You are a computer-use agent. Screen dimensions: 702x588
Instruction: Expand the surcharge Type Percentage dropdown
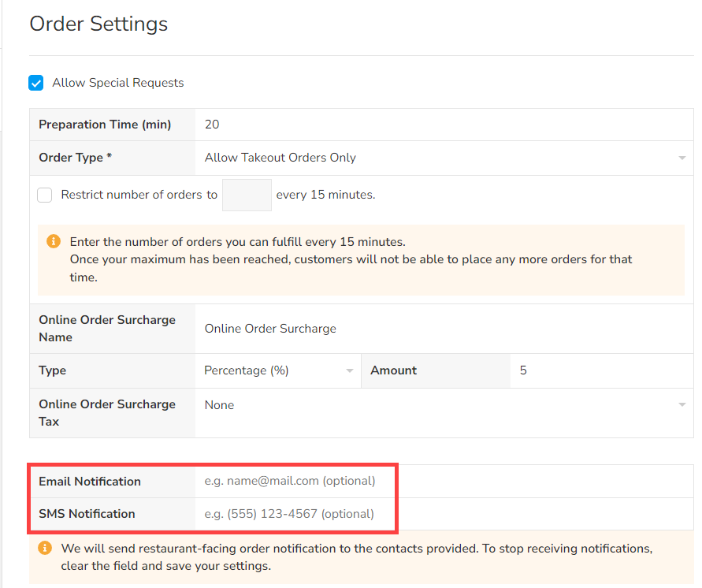coord(277,370)
